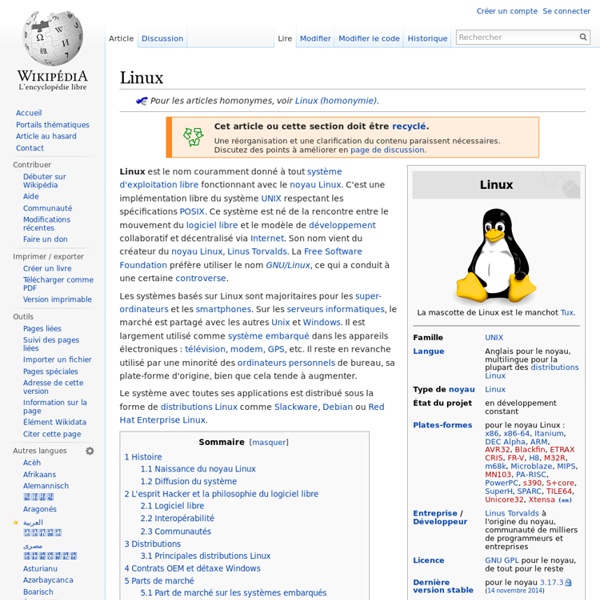600x600 pixels.
Task: Click the featured-article star next to Arabic
Action: pos(16,522)
